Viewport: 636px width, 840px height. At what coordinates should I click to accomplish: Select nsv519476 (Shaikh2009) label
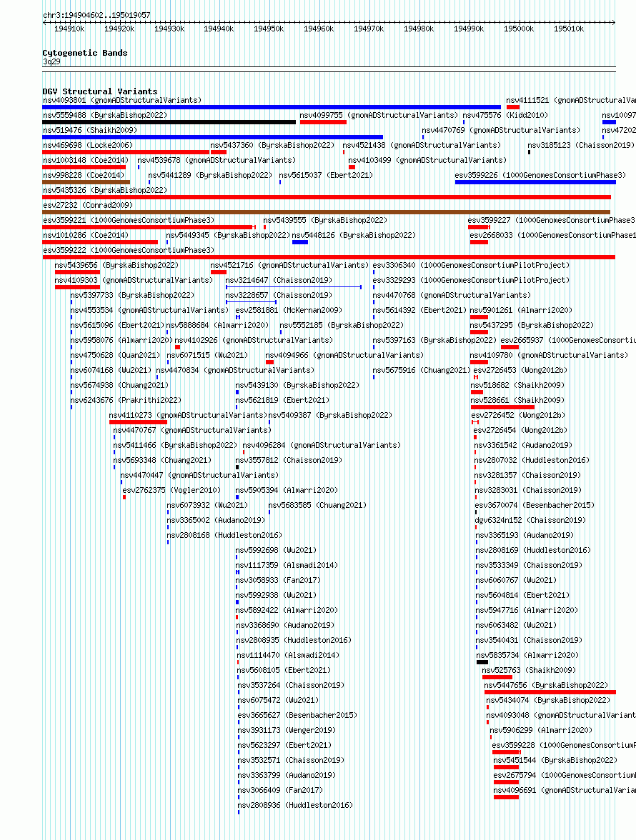(90, 130)
